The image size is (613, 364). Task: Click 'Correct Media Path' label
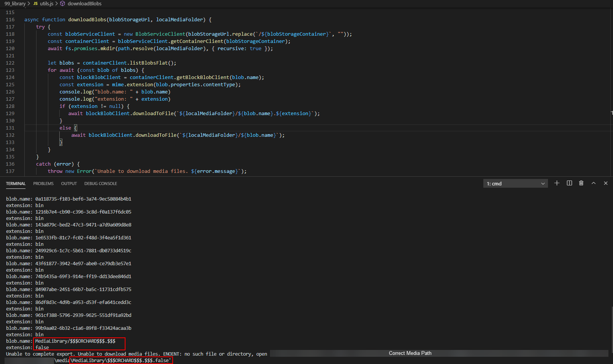[410, 353]
